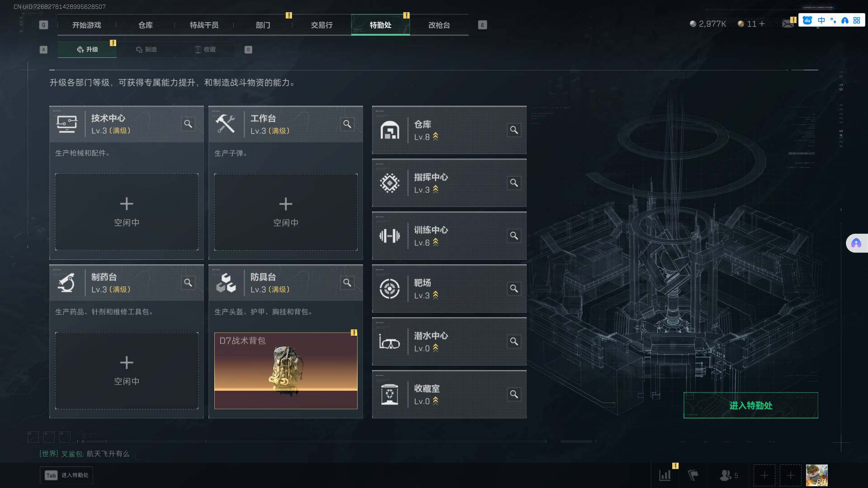The width and height of the screenshot is (868, 488).
Task: Switch to 改枪台 tab
Action: [x=439, y=25]
